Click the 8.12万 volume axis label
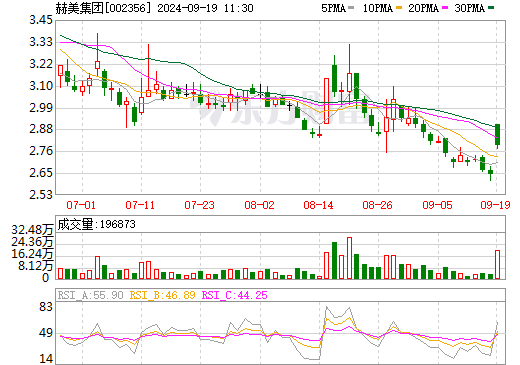This screenshot has width=520, height=365. [x=36, y=266]
